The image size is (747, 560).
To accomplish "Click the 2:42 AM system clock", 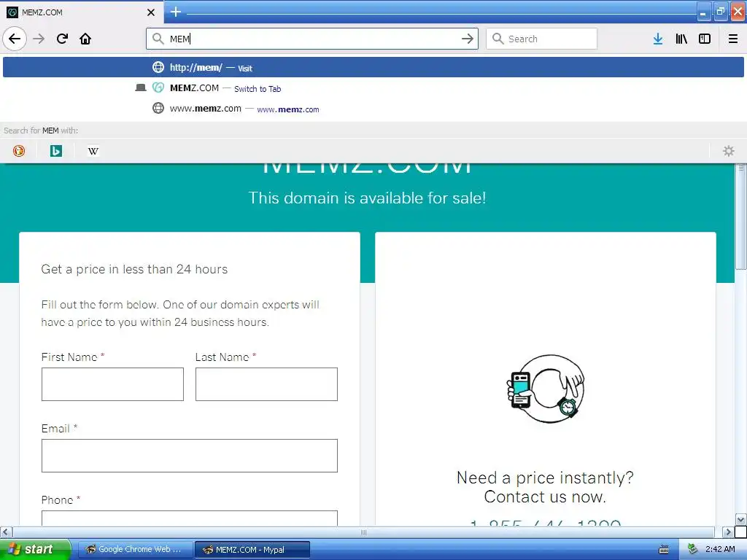I will (720, 549).
